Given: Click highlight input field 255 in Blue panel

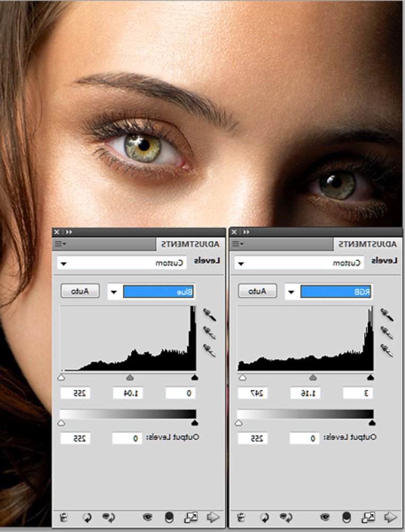Looking at the screenshot, I should coord(75,393).
